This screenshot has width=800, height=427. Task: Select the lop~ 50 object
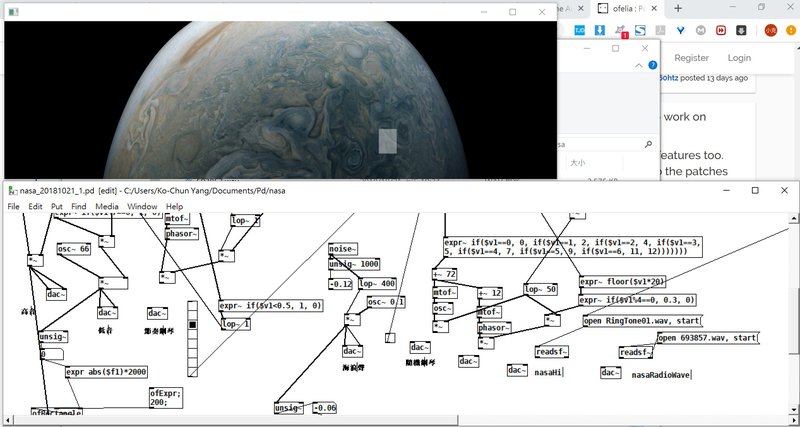540,289
